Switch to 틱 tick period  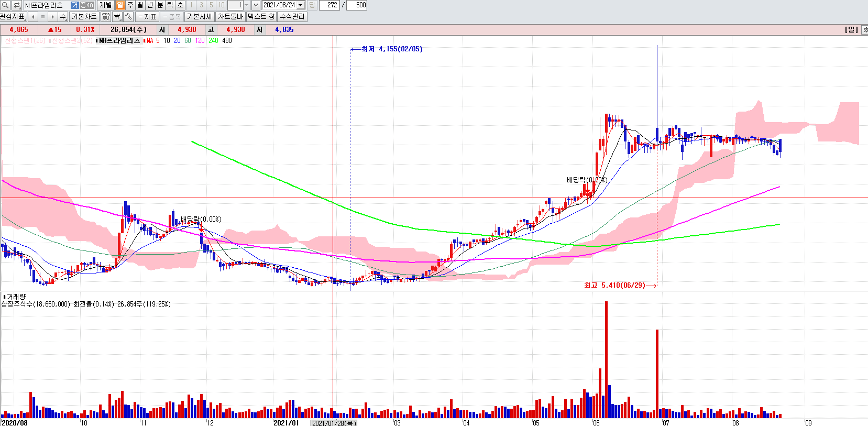tap(170, 5)
